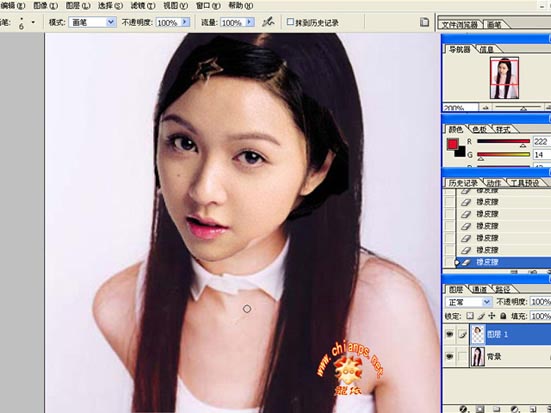Click the lock transparent pixels icon
The width and height of the screenshot is (551, 413).
[470, 316]
